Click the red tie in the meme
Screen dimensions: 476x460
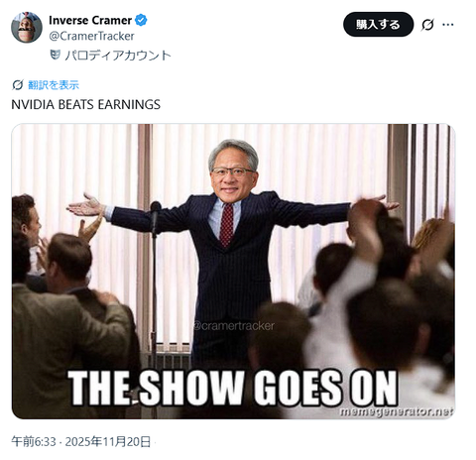pyautogui.click(x=226, y=225)
